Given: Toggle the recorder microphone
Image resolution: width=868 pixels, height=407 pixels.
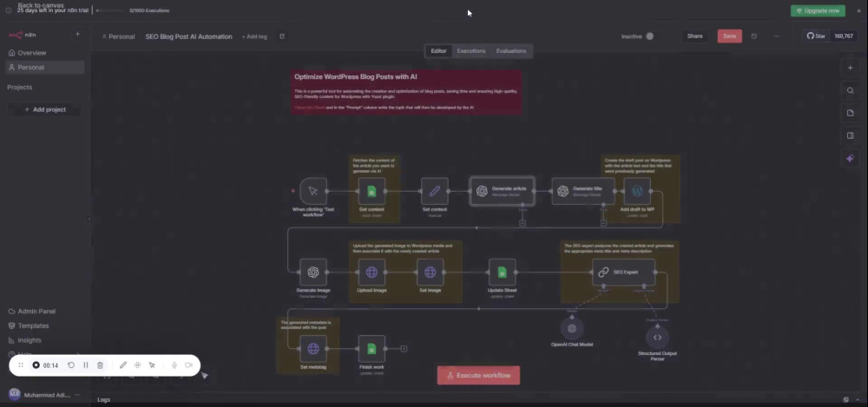Looking at the screenshot, I should [x=174, y=365].
